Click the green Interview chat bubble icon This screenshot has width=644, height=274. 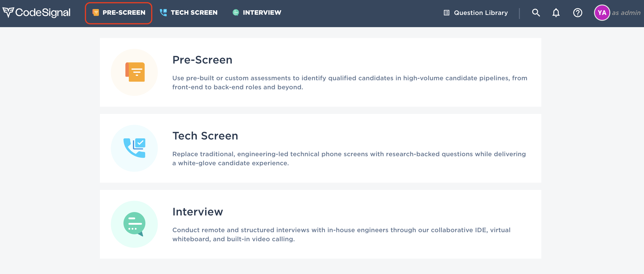tap(134, 224)
